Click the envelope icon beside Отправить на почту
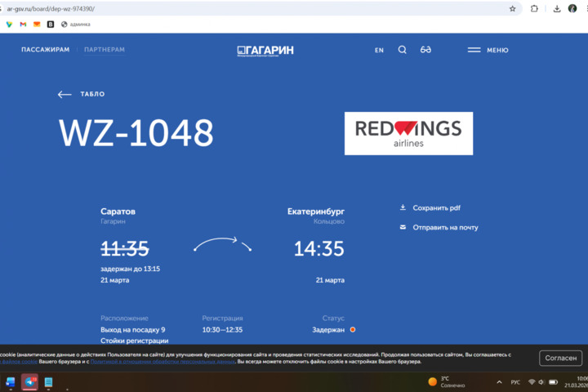The image size is (588, 392). click(403, 227)
